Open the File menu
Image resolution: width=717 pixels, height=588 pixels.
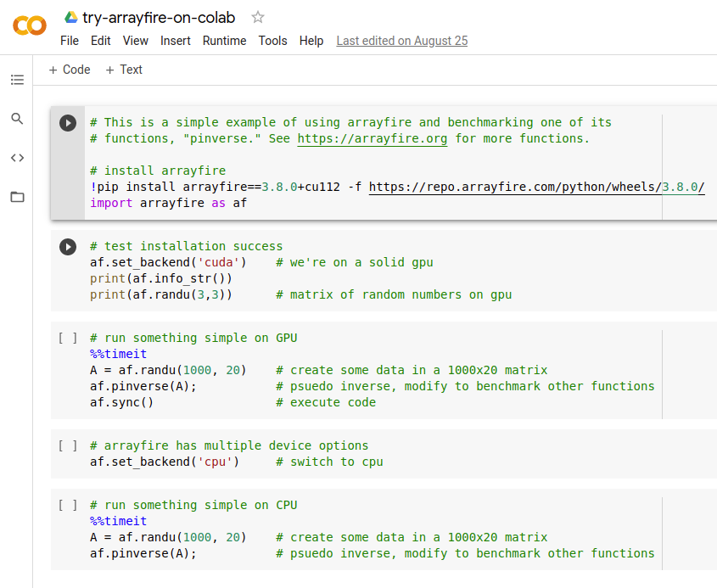(x=69, y=40)
